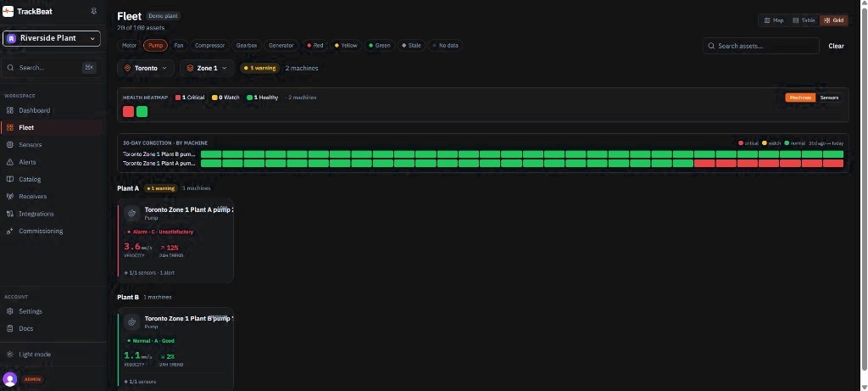Toggle the Compressor filter chip

click(210, 46)
